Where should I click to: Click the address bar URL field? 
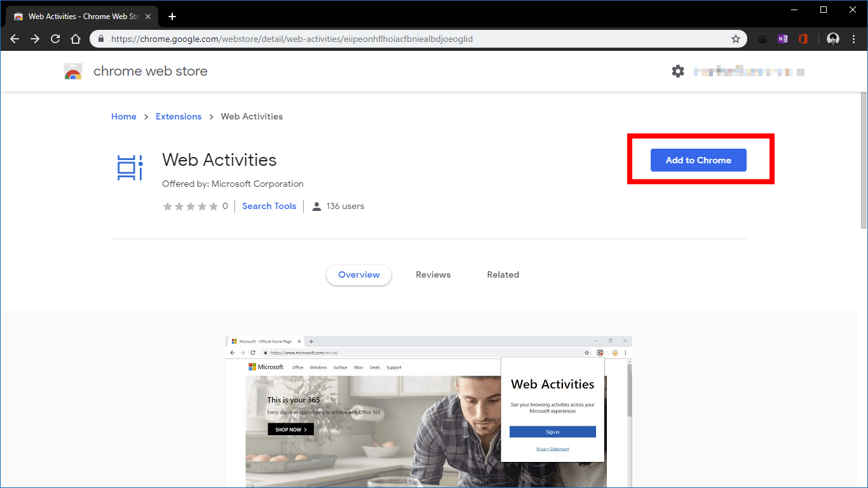click(419, 39)
